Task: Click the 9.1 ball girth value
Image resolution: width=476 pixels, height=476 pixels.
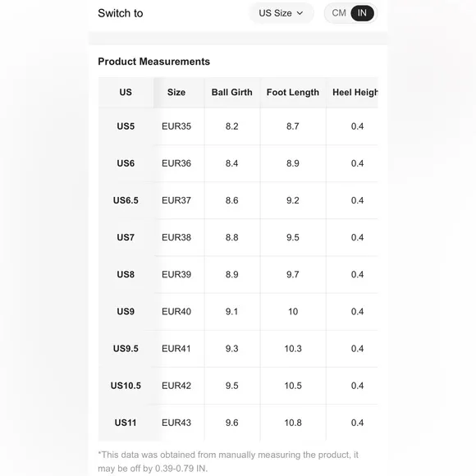Action: click(x=231, y=312)
